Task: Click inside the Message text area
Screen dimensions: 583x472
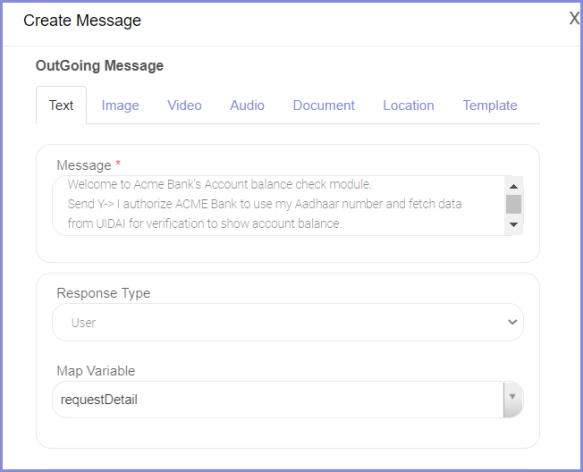Action: [278, 205]
